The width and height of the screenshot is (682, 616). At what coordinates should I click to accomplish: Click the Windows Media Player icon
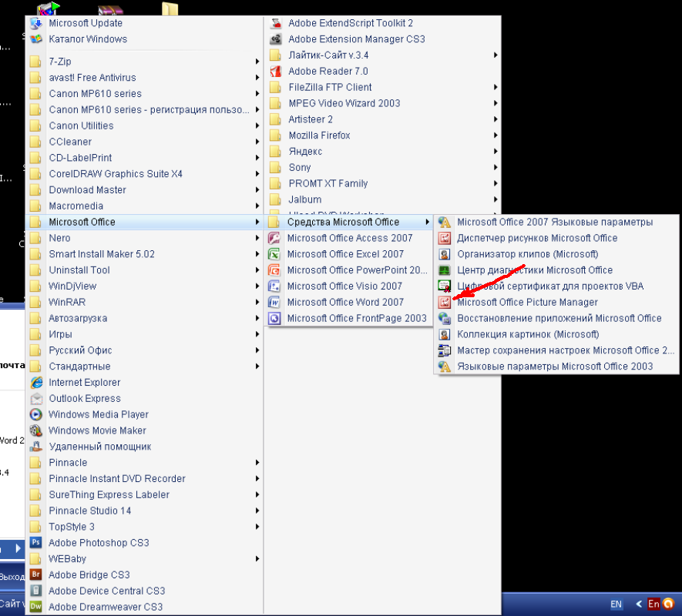[x=36, y=415]
